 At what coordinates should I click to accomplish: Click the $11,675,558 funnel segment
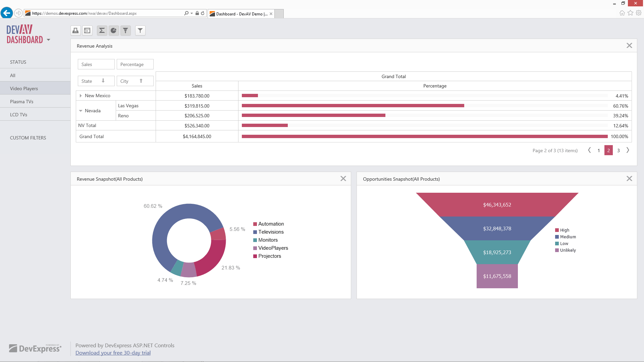[497, 276]
